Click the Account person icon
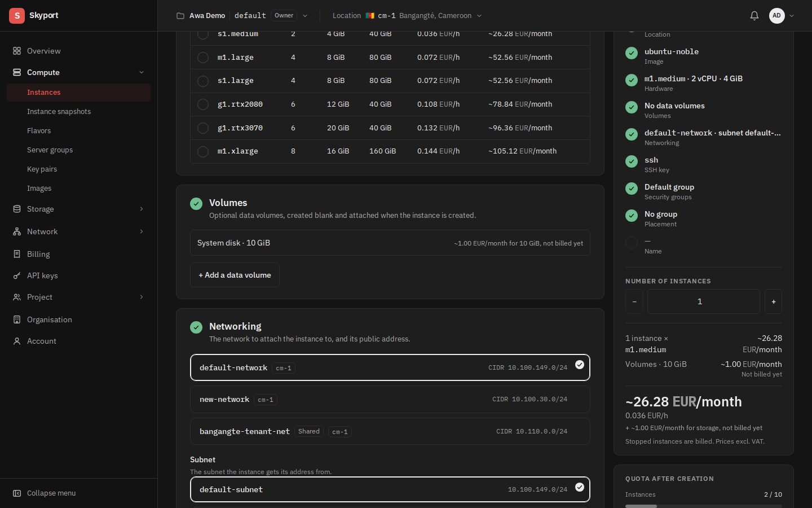This screenshot has height=508, width=812. 17,341
